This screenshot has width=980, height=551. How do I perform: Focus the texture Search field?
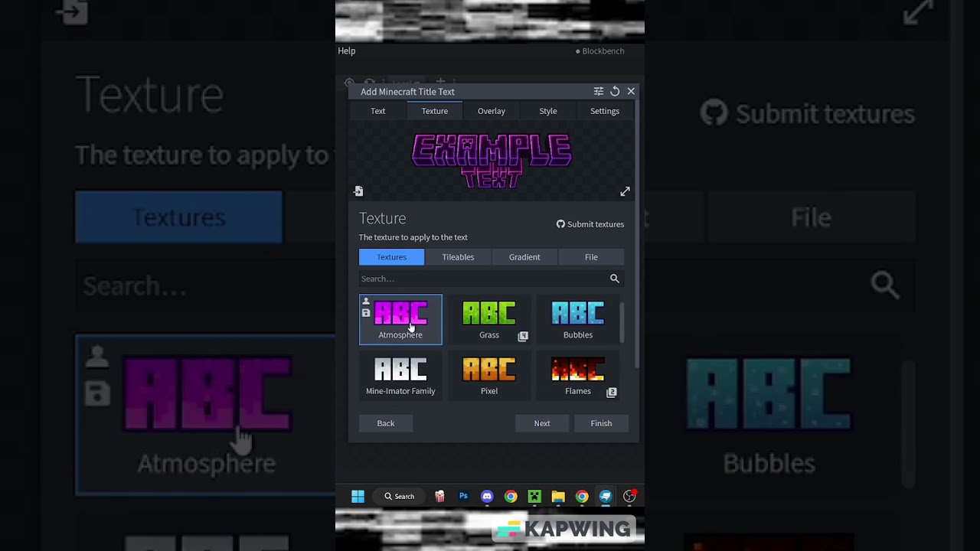(x=492, y=279)
